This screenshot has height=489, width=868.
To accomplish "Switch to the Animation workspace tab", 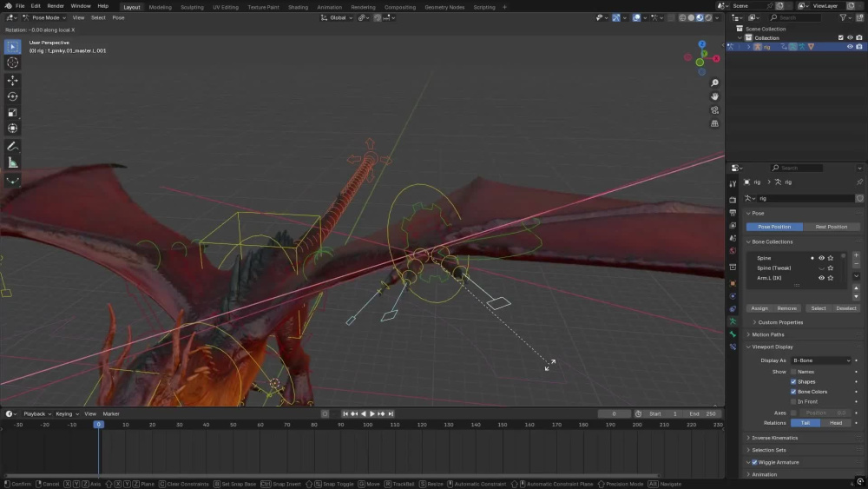I will pyautogui.click(x=329, y=7).
